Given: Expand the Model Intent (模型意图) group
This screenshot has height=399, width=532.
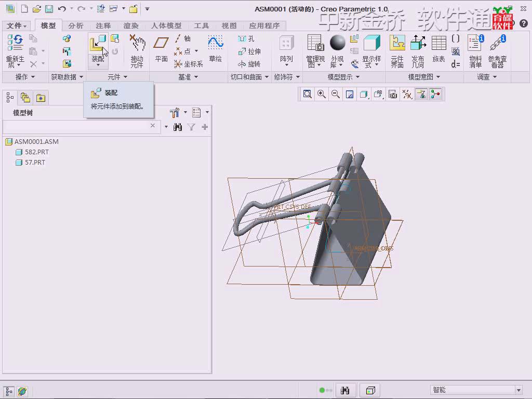Looking at the screenshot, I should pos(424,77).
